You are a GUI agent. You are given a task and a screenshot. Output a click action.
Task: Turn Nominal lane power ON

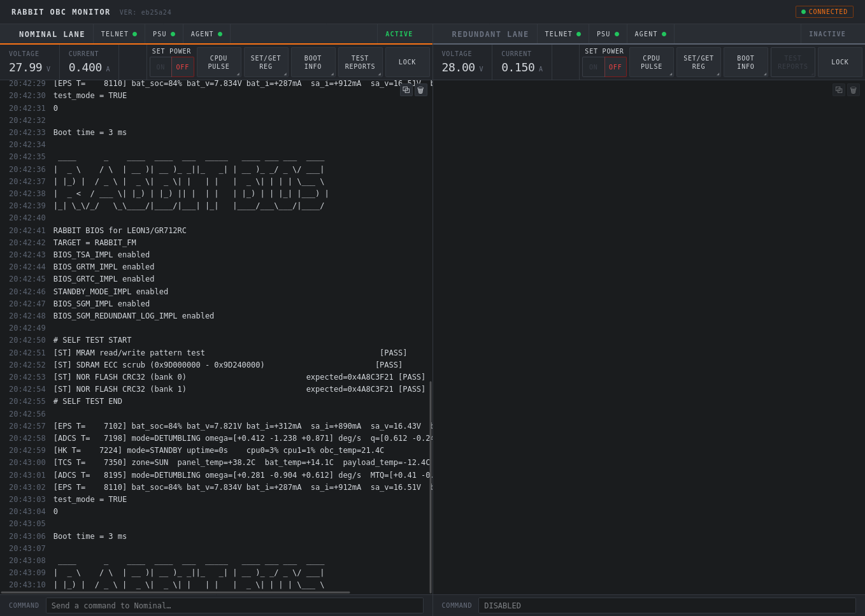click(161, 67)
